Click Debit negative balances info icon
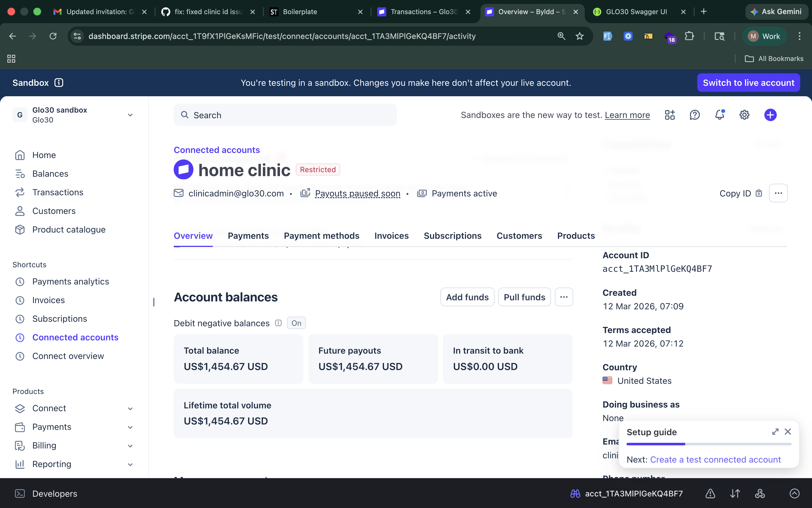Viewport: 812px width, 508px height. click(278, 323)
